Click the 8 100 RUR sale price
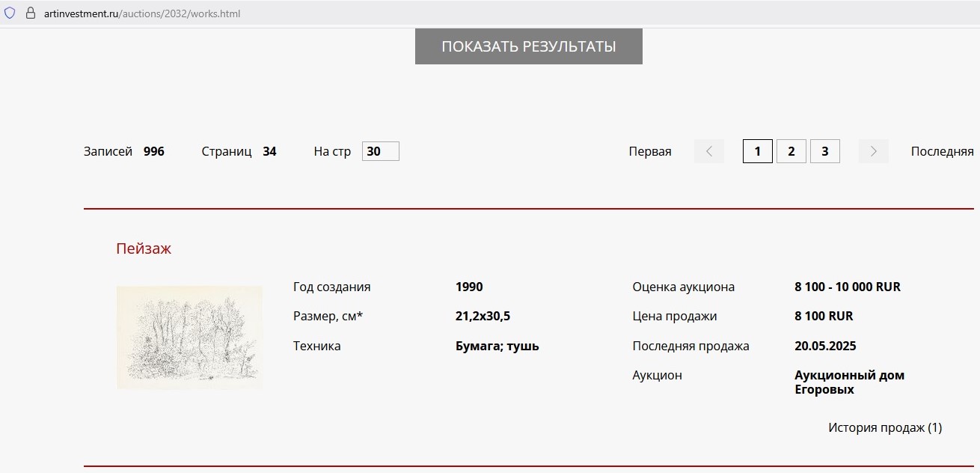Viewport: 980px width, 473px height. pyautogui.click(x=824, y=316)
